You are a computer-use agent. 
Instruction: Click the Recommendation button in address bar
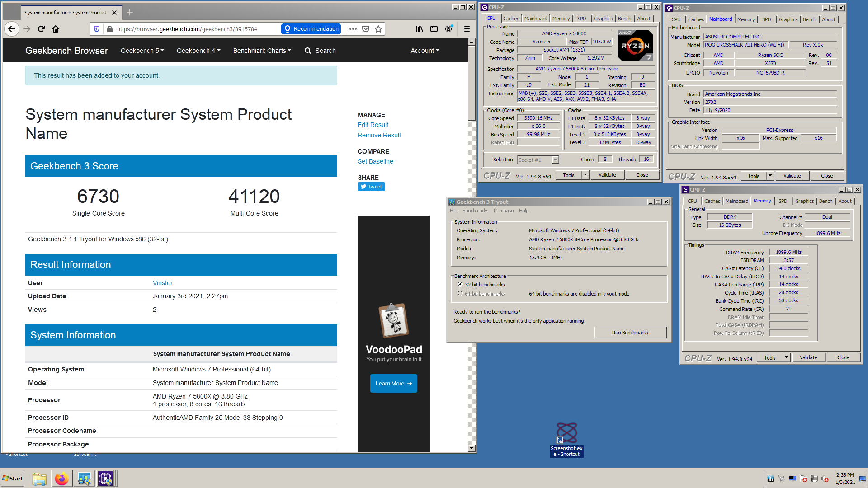pos(311,29)
